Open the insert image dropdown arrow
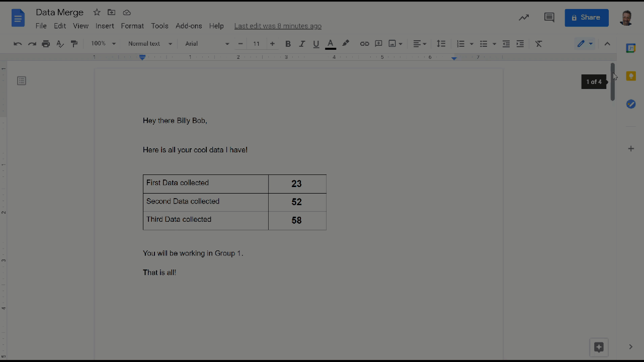This screenshot has height=362, width=644. (x=400, y=44)
